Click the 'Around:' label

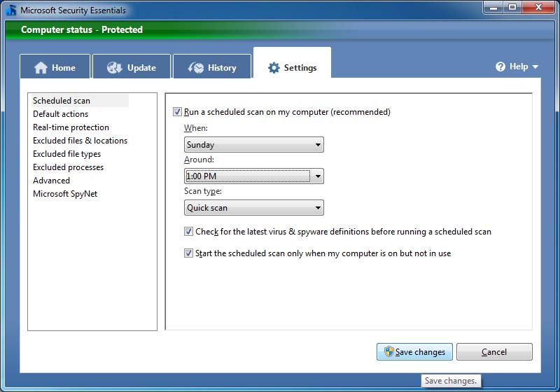199,160
